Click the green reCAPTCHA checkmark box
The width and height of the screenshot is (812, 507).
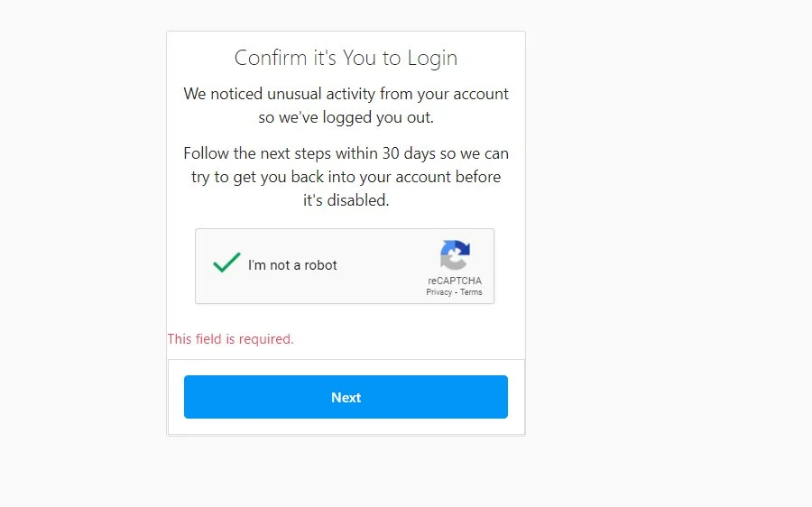[226, 263]
